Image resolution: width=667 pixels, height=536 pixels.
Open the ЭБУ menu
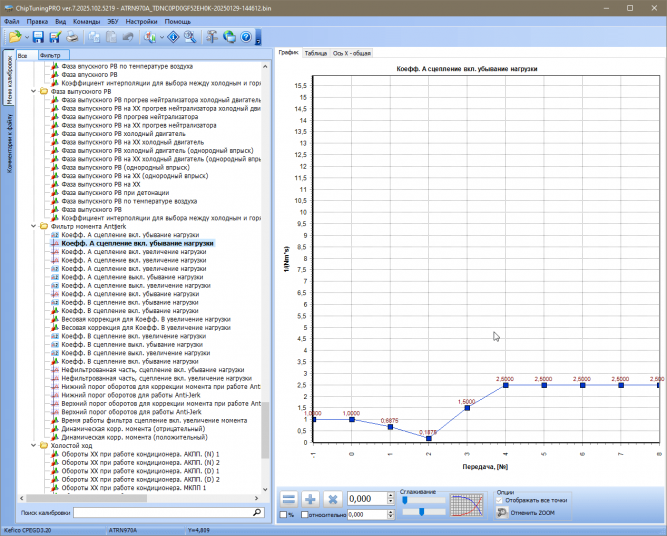point(113,21)
